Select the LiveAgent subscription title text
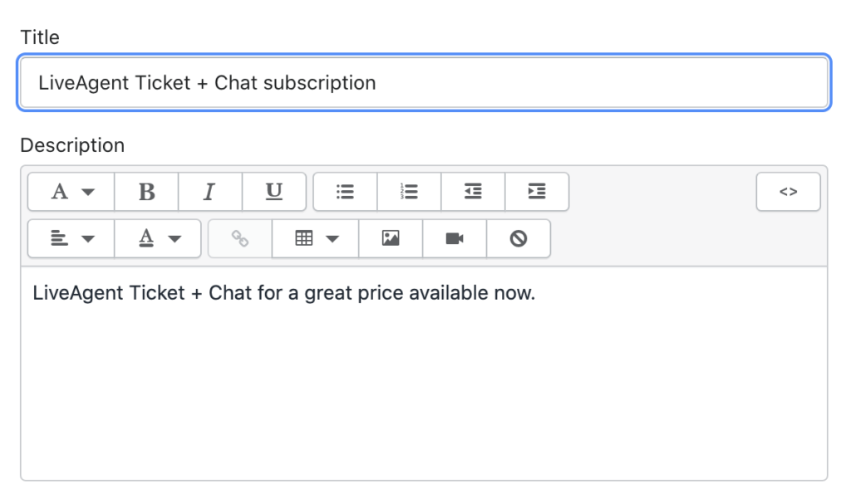 pos(206,82)
